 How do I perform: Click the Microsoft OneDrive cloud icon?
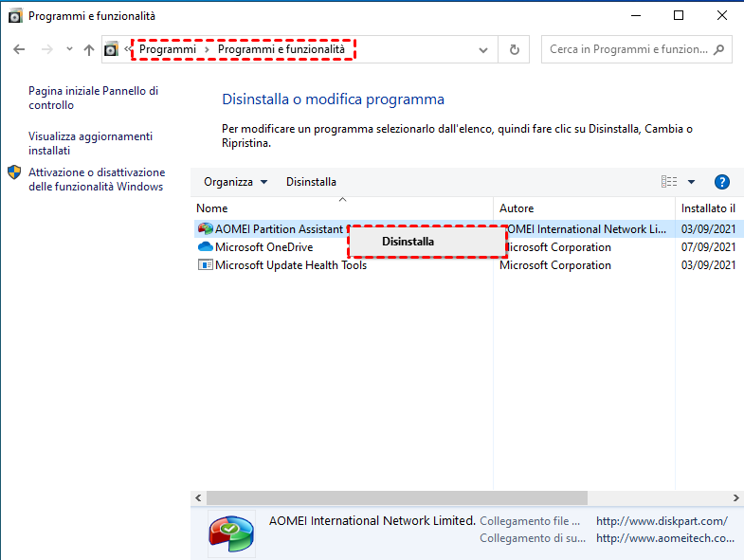pyautogui.click(x=205, y=246)
